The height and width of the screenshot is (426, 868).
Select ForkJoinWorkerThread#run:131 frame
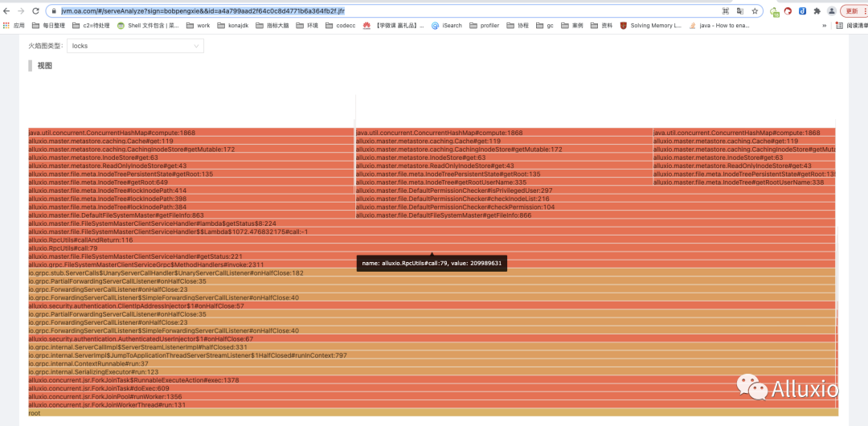tap(433, 405)
